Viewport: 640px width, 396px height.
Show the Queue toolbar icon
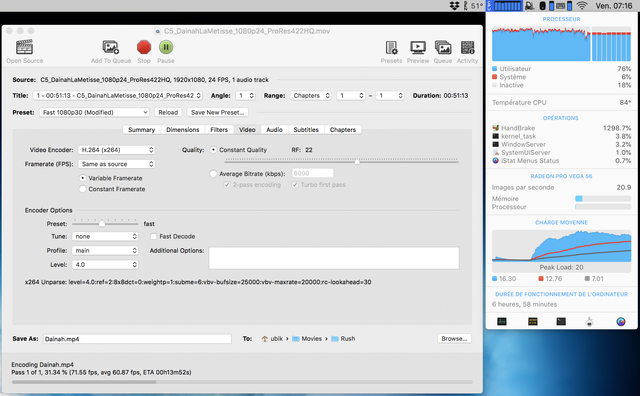tap(443, 47)
